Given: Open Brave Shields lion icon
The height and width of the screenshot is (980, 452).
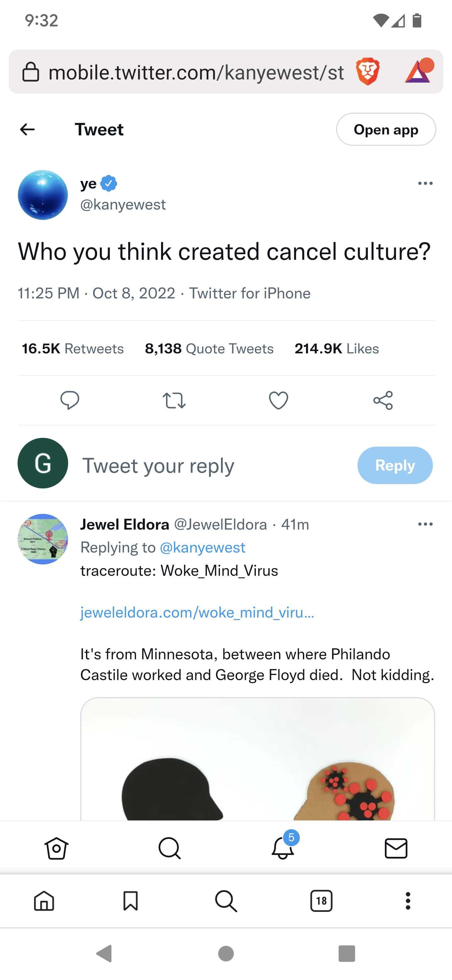Looking at the screenshot, I should (x=367, y=72).
